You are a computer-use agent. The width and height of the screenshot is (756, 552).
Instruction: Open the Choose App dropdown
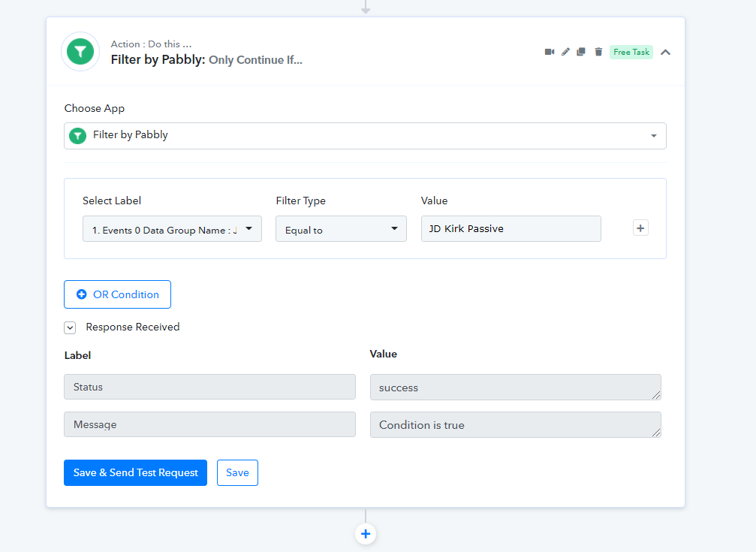point(365,136)
